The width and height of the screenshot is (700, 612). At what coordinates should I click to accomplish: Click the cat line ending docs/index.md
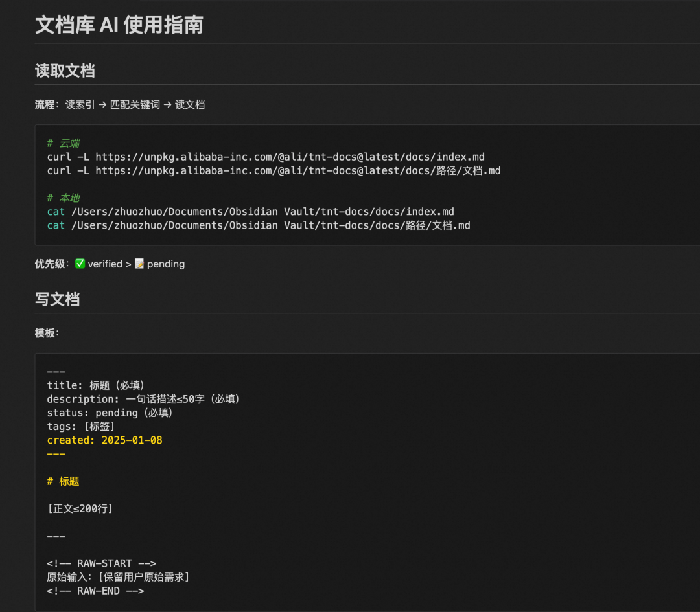click(250, 211)
